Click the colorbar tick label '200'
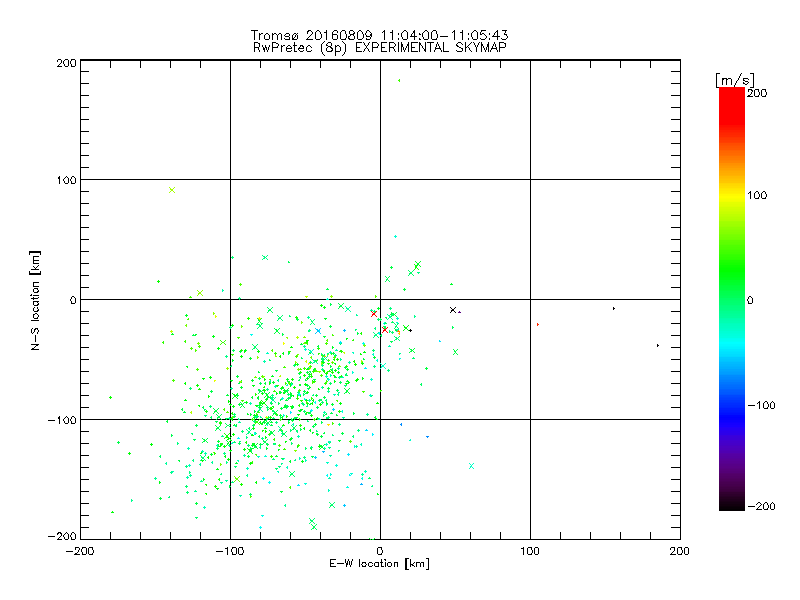800x600 pixels. (757, 93)
